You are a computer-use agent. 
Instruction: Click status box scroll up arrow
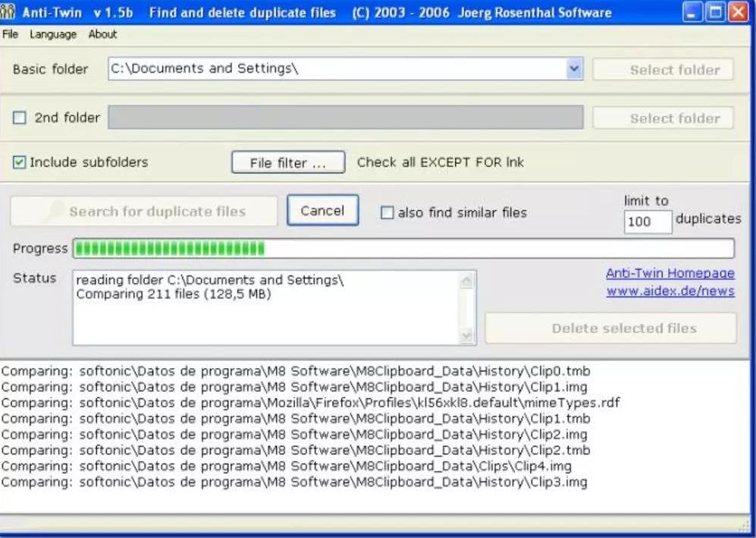(466, 280)
